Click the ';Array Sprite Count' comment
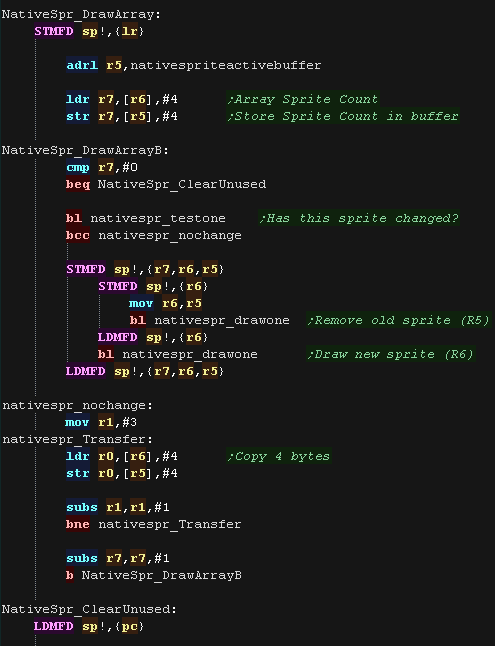This screenshot has height=646, width=495. click(303, 99)
